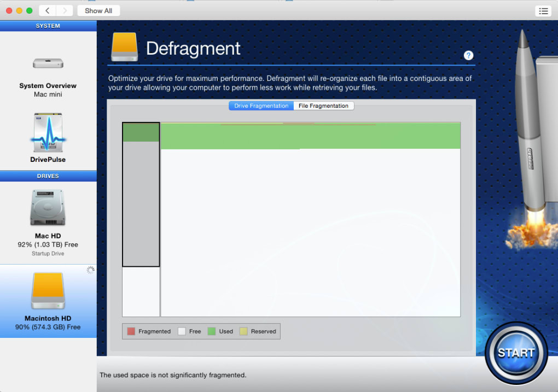The image size is (558, 392).
Task: Open the DrivePulse tool icon
Action: point(48,132)
